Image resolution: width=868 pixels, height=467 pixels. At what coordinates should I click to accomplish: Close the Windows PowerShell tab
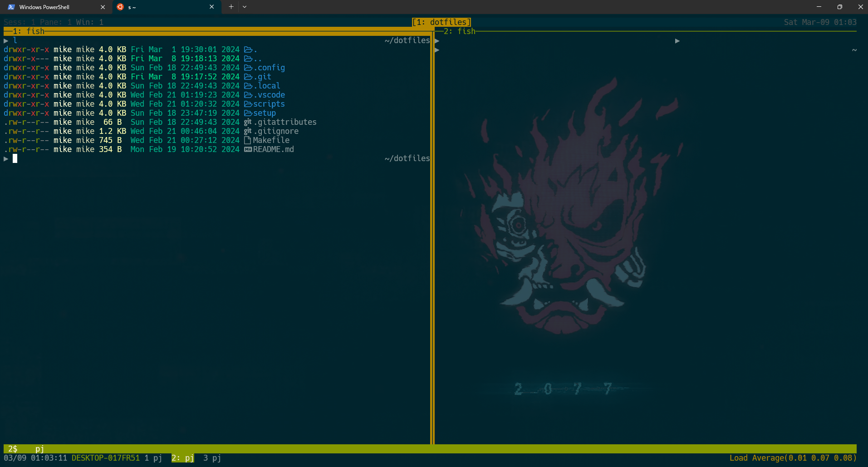pos(103,7)
